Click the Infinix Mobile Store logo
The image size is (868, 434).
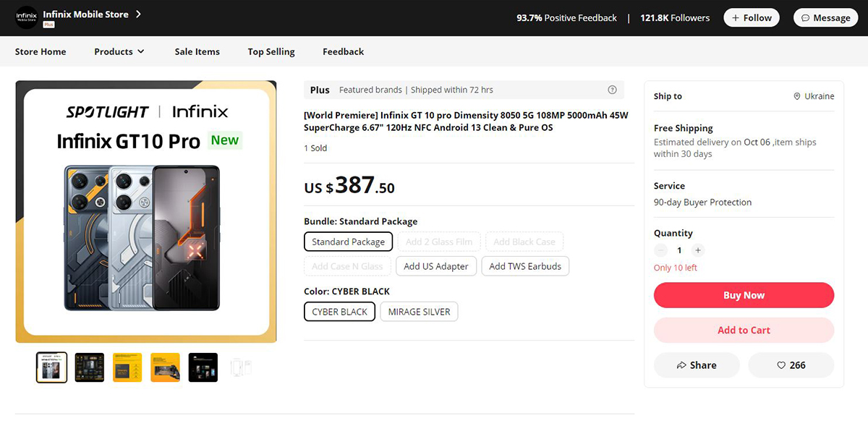coord(27,17)
